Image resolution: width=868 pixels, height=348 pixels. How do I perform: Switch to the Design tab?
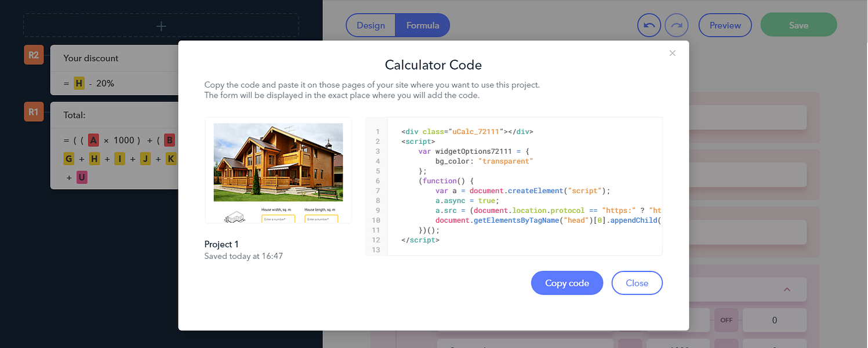click(x=371, y=26)
